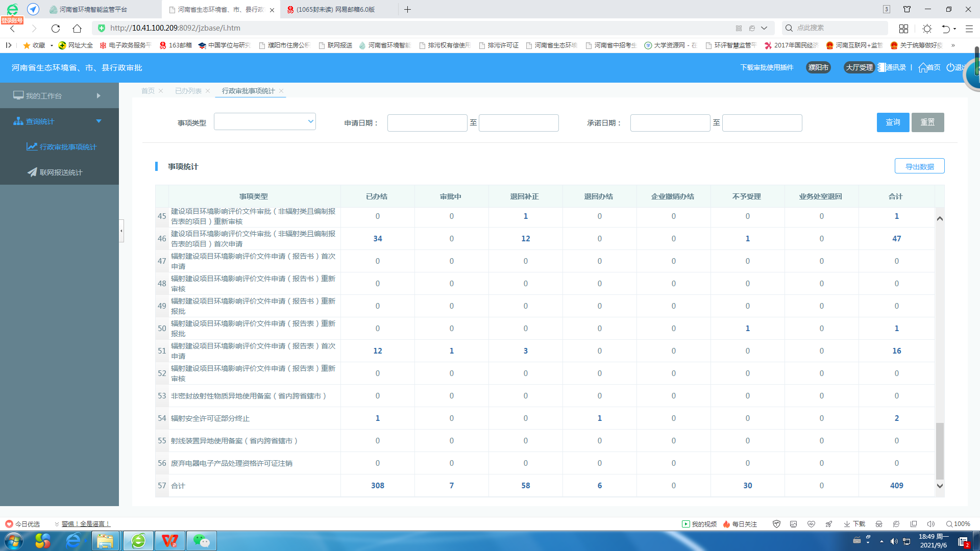Open a new browser tab with the plus
Screen dimensions: 980x551
[407, 10]
